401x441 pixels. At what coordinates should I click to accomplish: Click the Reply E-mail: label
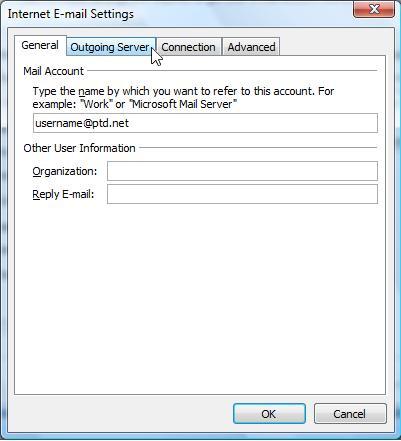[x=63, y=194]
